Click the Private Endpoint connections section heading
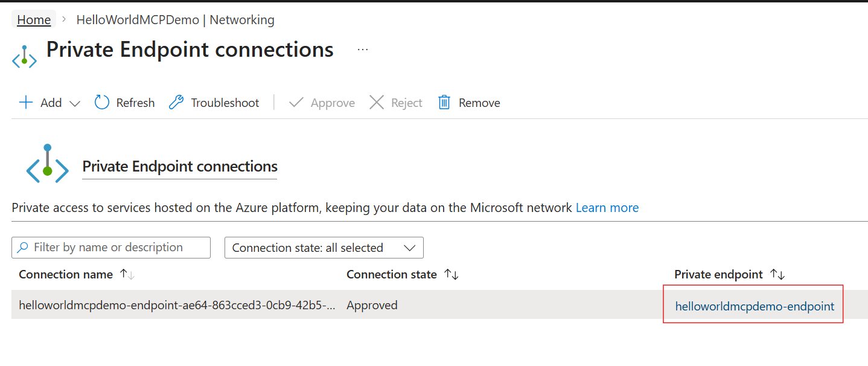This screenshot has height=366, width=868. [180, 166]
